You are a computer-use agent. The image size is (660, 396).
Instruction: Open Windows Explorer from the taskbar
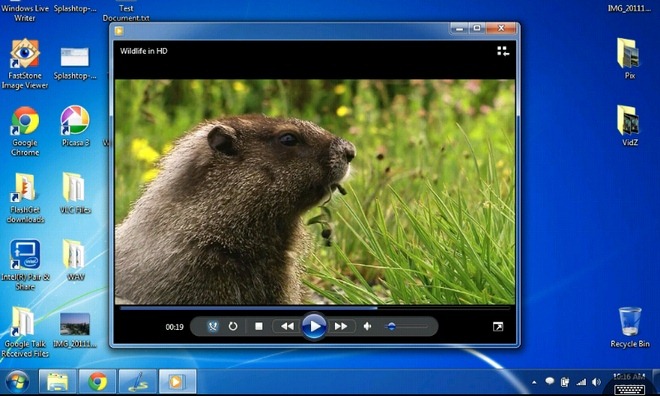click(x=58, y=382)
